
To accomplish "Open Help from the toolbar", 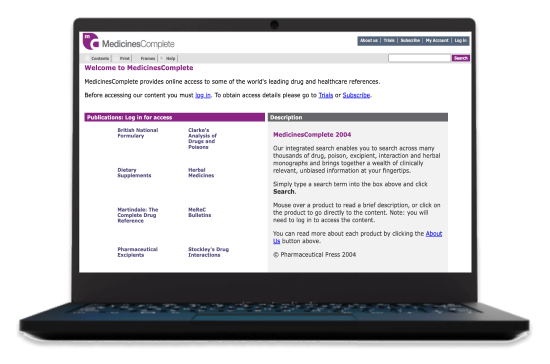I will pos(169,59).
